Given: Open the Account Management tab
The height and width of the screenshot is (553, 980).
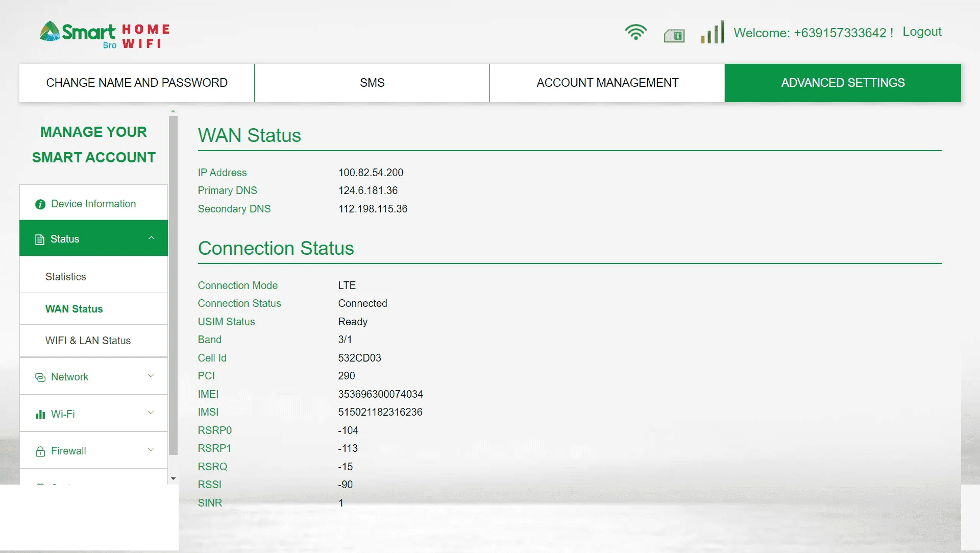Looking at the screenshot, I should point(607,83).
